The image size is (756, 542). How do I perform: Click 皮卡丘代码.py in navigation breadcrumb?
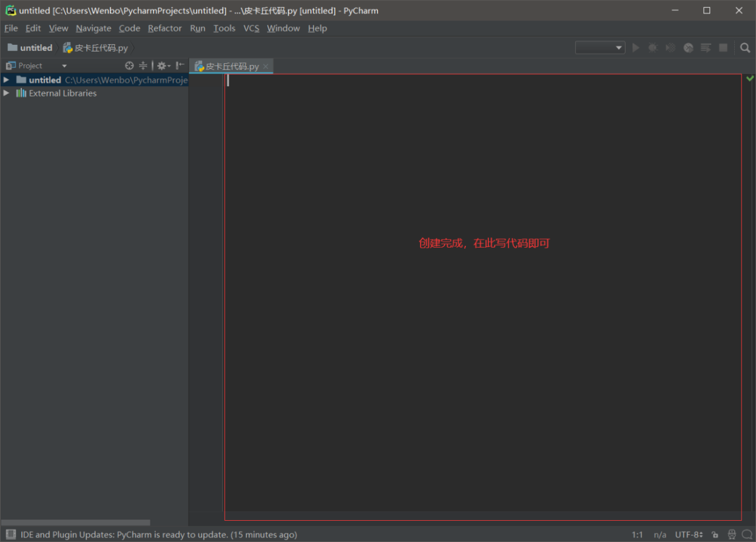point(101,48)
